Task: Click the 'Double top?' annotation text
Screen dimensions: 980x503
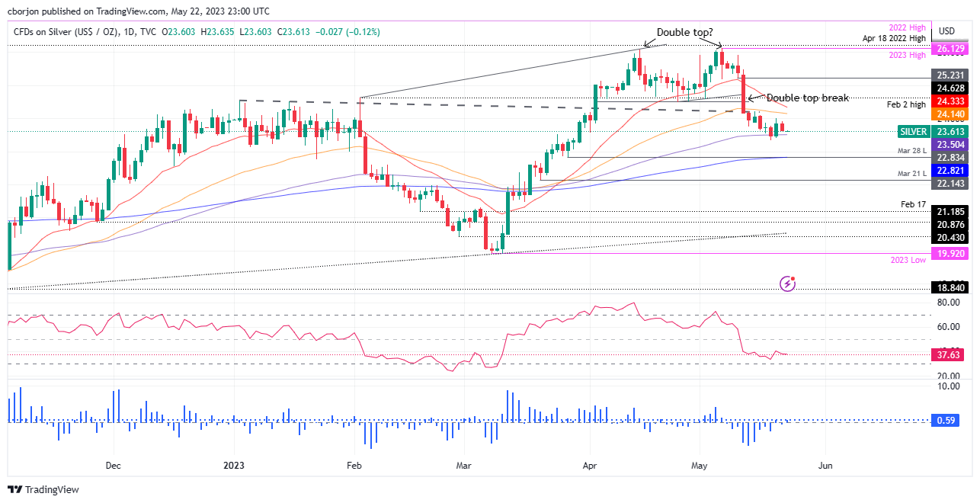Action: pyautogui.click(x=684, y=33)
